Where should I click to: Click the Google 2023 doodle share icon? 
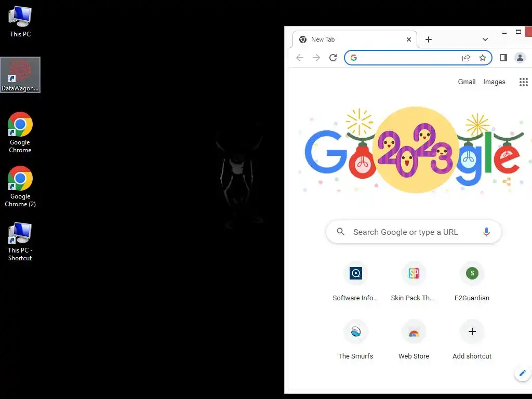[x=507, y=182]
